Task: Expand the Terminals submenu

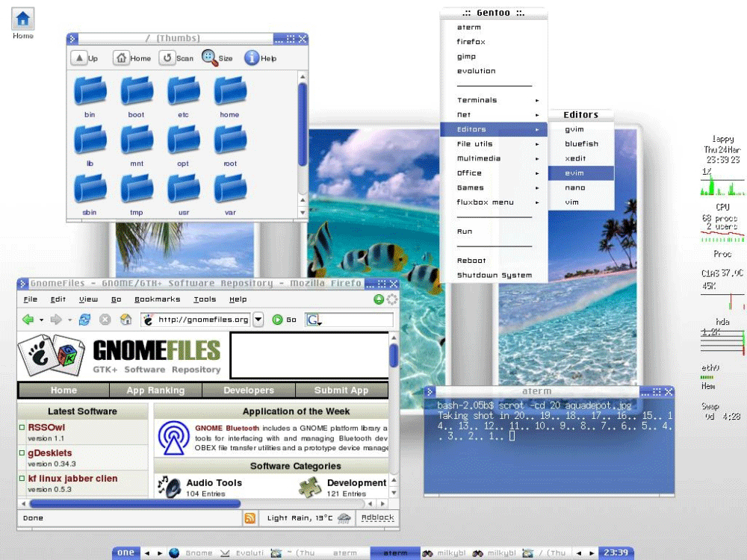Action: (494, 100)
